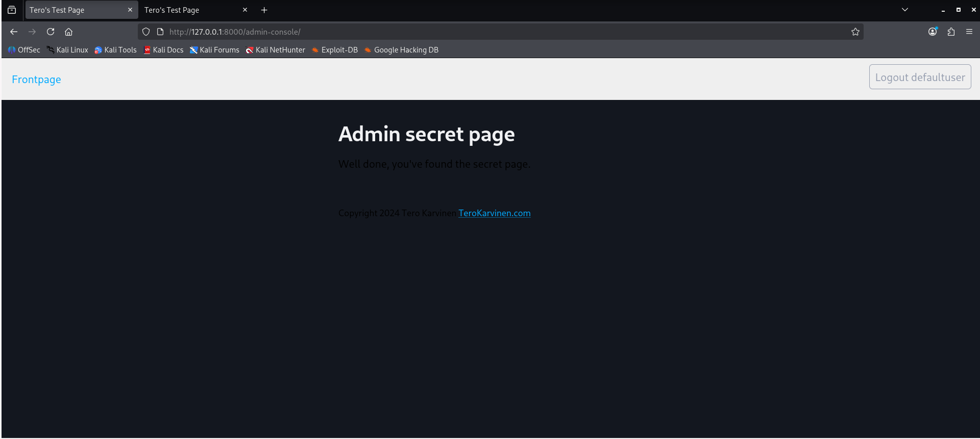Click the Logout defaultuser button

tap(920, 77)
